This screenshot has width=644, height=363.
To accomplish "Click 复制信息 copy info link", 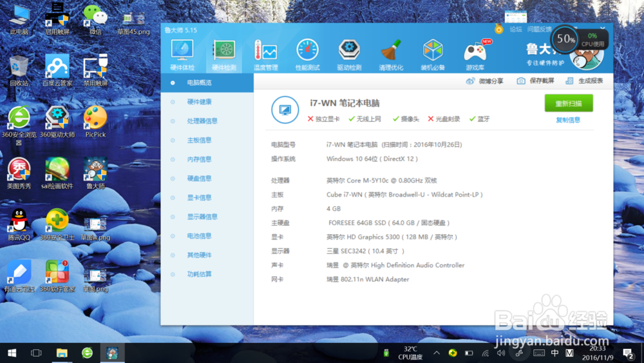I will point(568,120).
